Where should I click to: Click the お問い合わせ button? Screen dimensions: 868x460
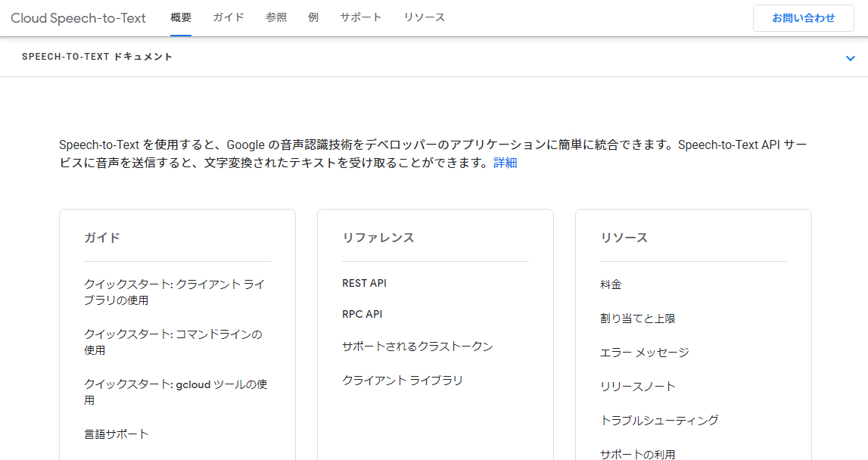803,18
